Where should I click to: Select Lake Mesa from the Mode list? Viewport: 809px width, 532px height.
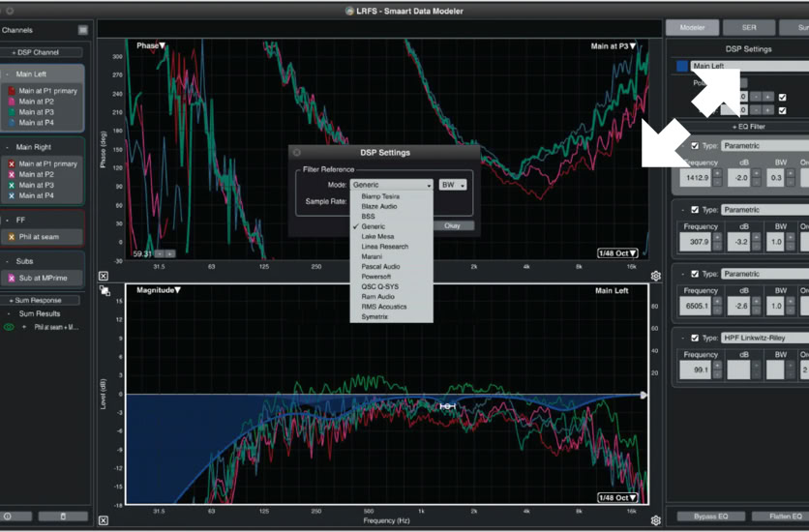point(376,236)
